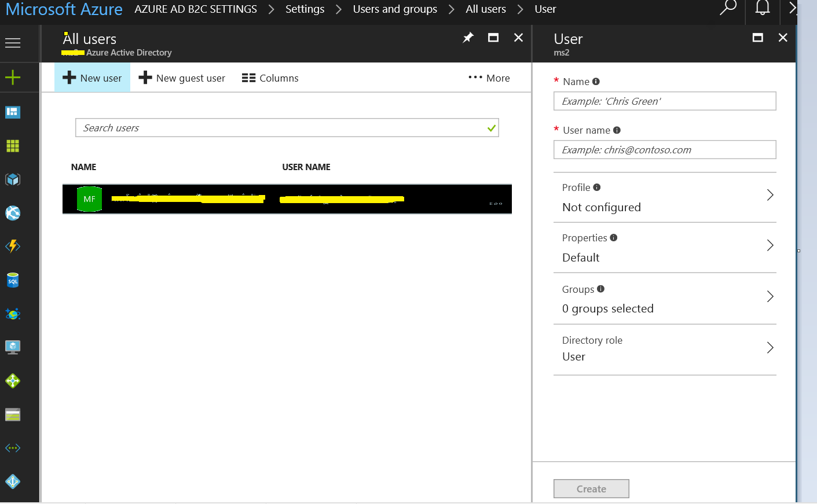The image size is (817, 504).
Task: Click the search magnifier in top bar
Action: click(x=727, y=8)
